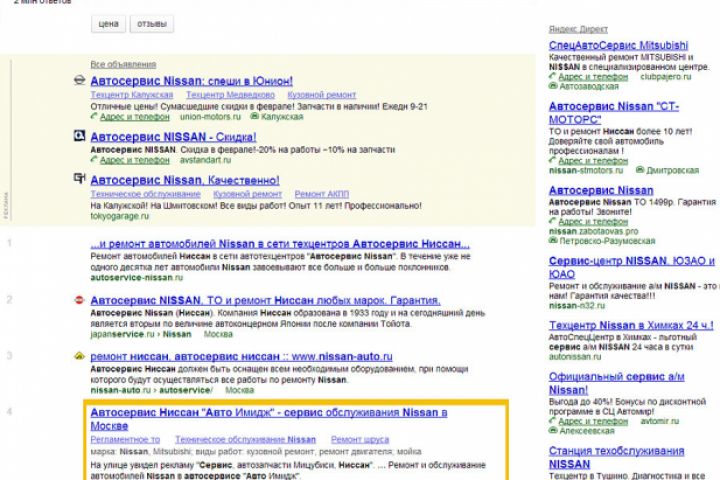Click the favicon beside 'Автосервис NISSAN - Скидка!'

click(79, 136)
